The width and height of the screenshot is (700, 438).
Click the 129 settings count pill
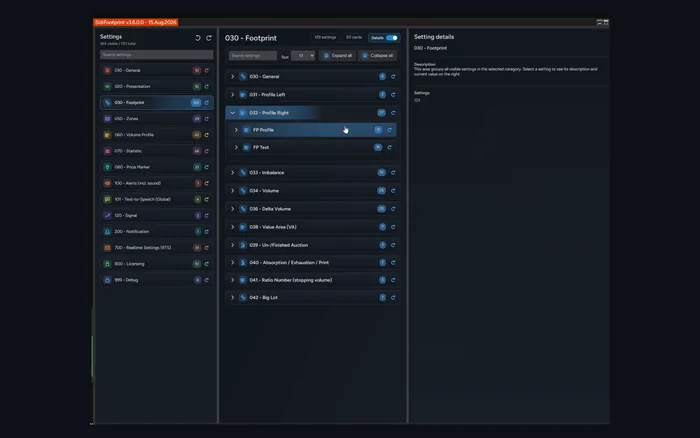pos(325,38)
